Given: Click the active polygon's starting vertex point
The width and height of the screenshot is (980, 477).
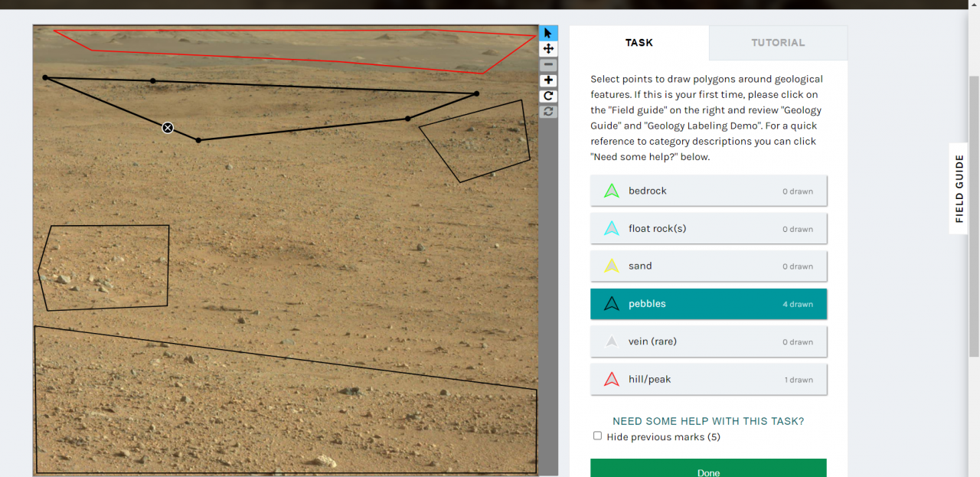Looking at the screenshot, I should (x=45, y=77).
